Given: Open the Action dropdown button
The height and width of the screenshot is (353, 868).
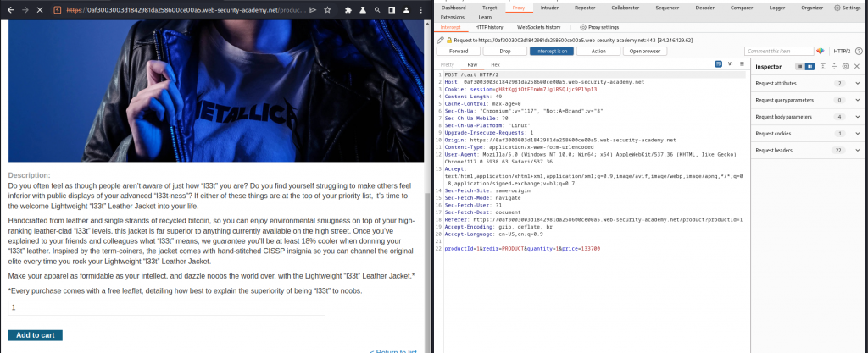Looking at the screenshot, I should tap(598, 51).
